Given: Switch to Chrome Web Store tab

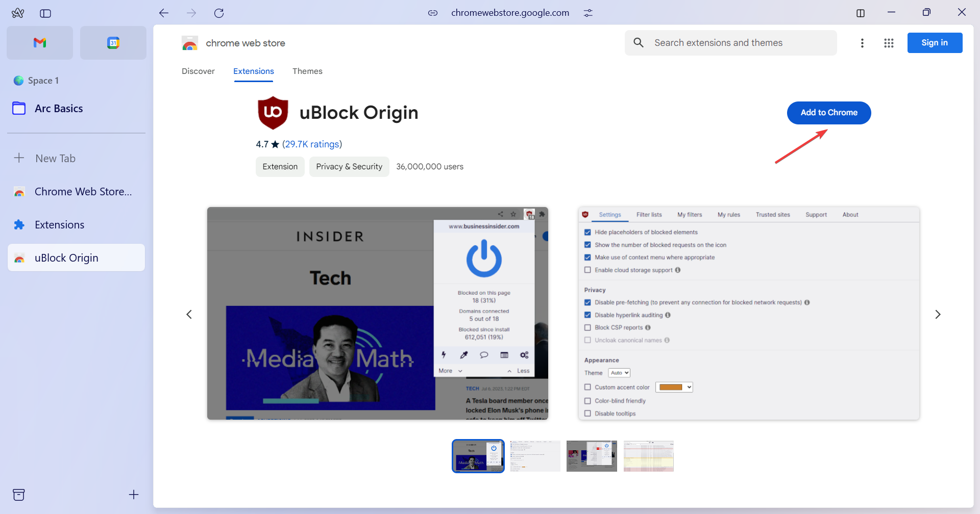Looking at the screenshot, I should (x=77, y=192).
